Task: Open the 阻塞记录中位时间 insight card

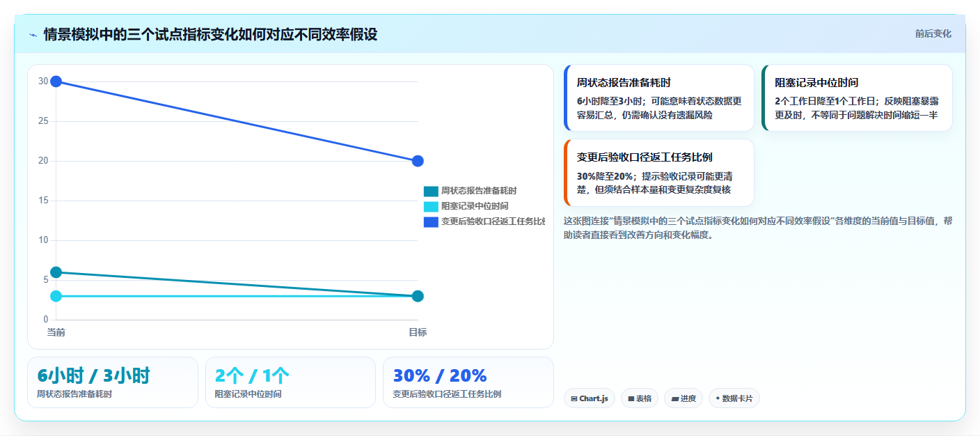Action: point(857,98)
